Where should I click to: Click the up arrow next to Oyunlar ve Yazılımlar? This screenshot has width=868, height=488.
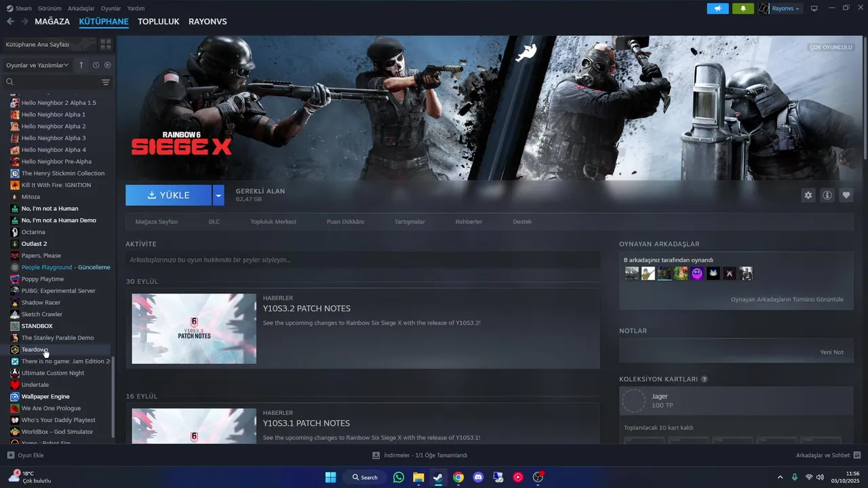click(81, 65)
